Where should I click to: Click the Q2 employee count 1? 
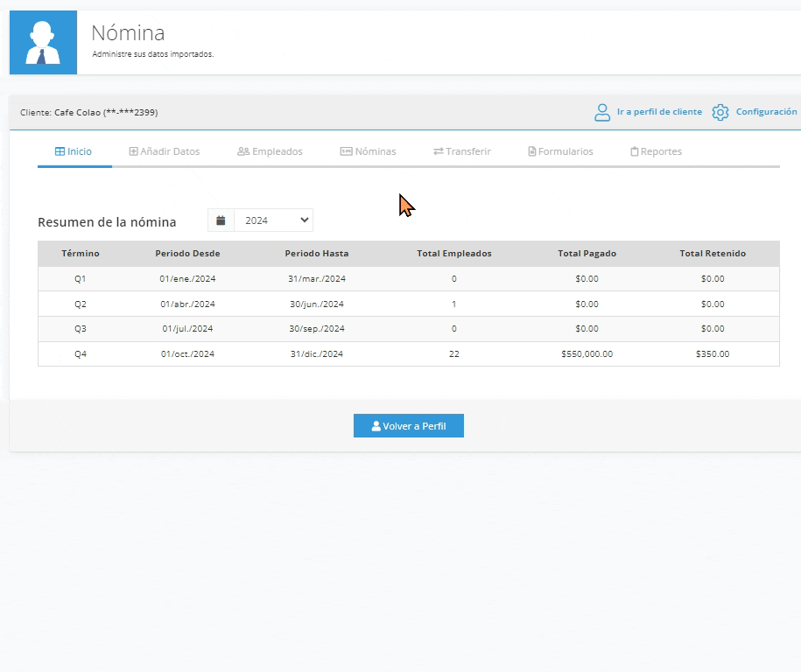pyautogui.click(x=453, y=304)
